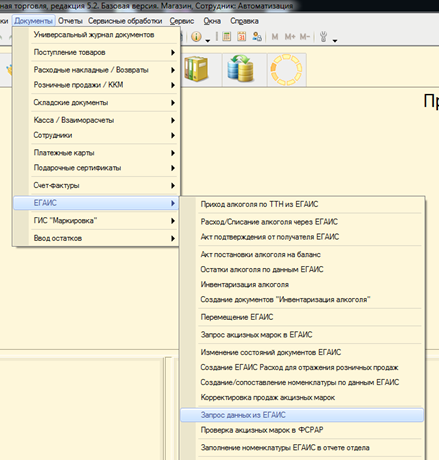
Task: Click the info icon in toolbar
Action: [x=196, y=36]
